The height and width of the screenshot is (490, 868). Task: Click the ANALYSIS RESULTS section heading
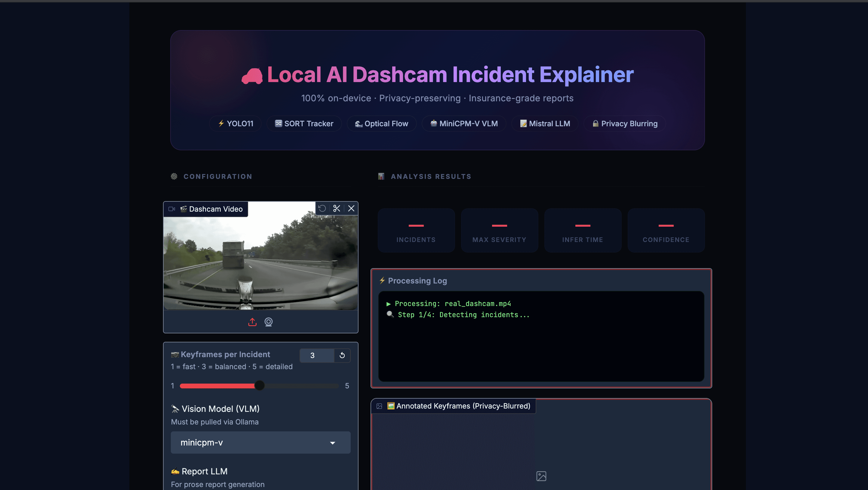[431, 176]
